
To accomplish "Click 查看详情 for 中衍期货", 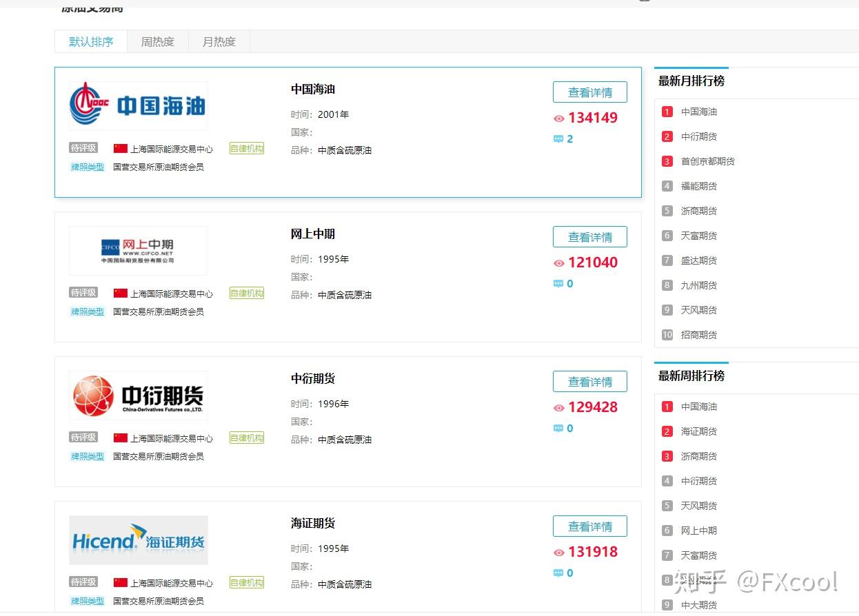I will pos(590,382).
